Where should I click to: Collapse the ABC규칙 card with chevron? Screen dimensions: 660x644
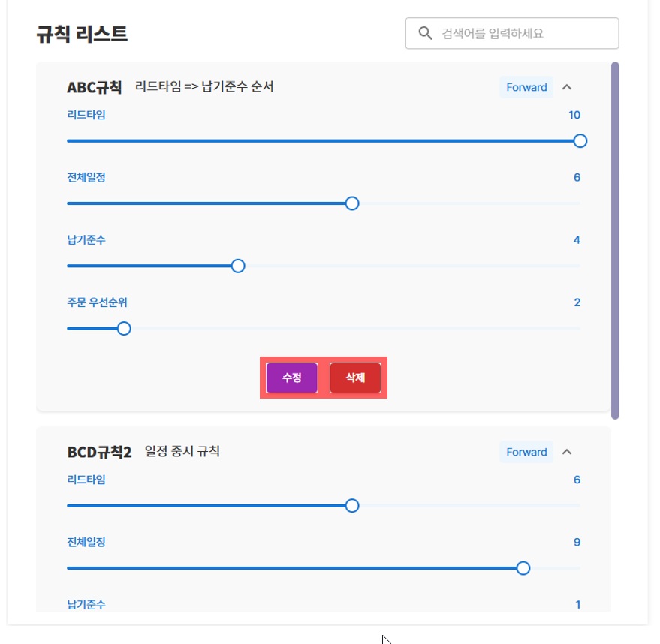(x=567, y=87)
